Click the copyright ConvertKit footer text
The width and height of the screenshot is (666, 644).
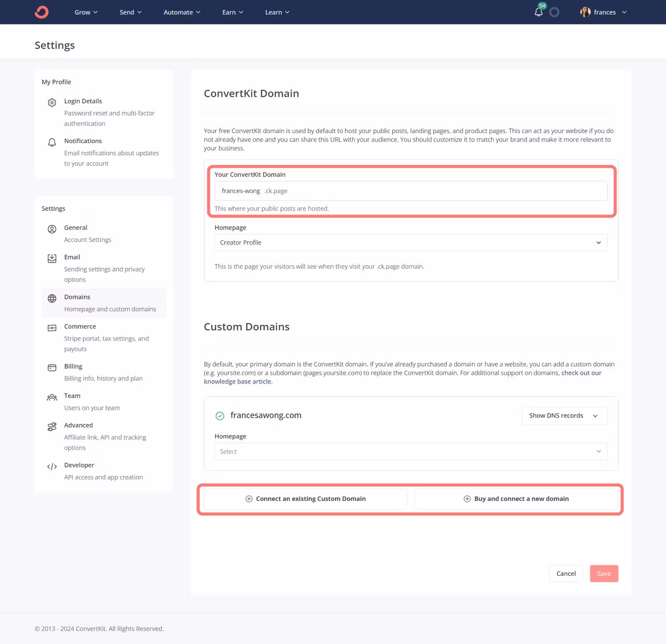click(x=99, y=629)
